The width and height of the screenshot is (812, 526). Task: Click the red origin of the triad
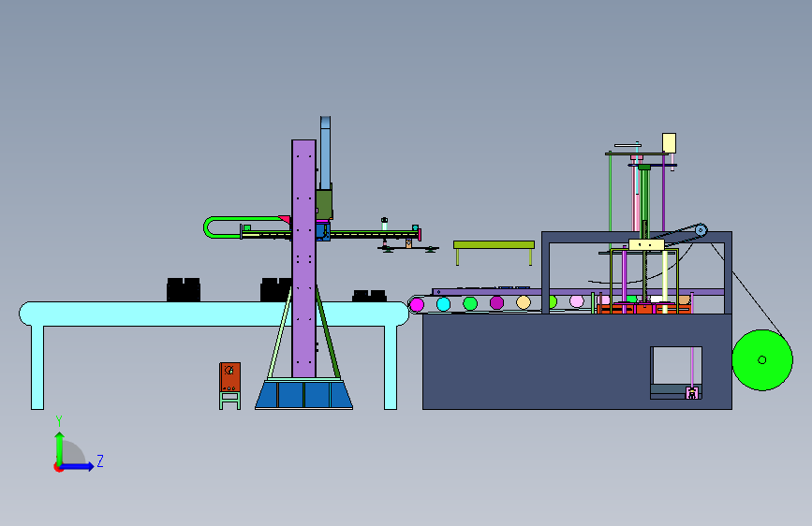click(58, 467)
